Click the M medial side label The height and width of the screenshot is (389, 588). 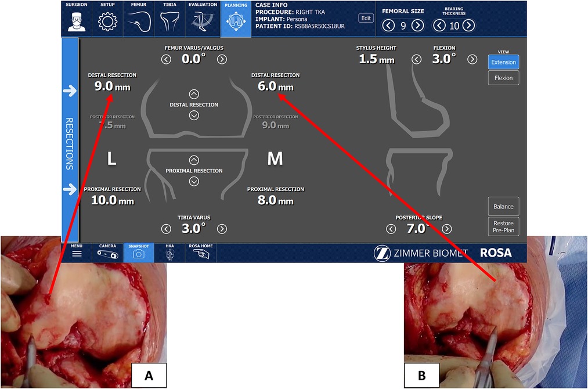point(275,159)
